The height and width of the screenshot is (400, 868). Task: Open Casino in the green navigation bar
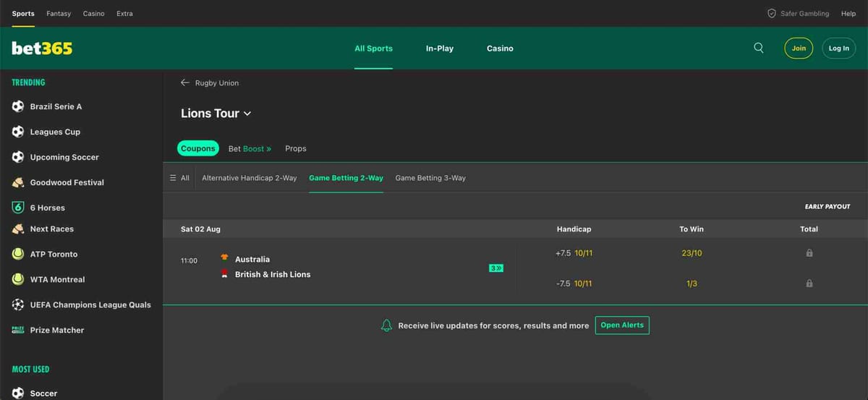point(500,48)
